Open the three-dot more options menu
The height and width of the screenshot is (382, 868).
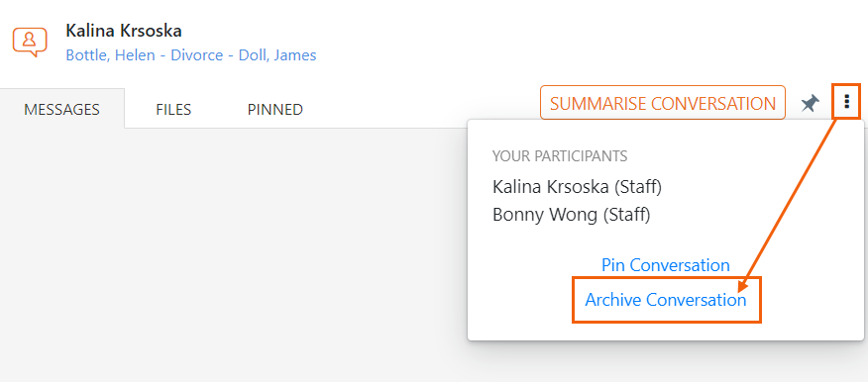846,101
